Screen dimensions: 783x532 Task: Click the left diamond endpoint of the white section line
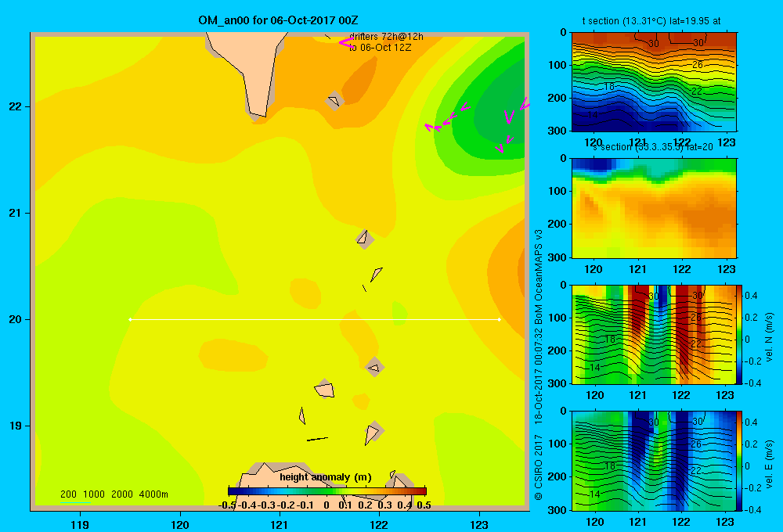click(130, 319)
